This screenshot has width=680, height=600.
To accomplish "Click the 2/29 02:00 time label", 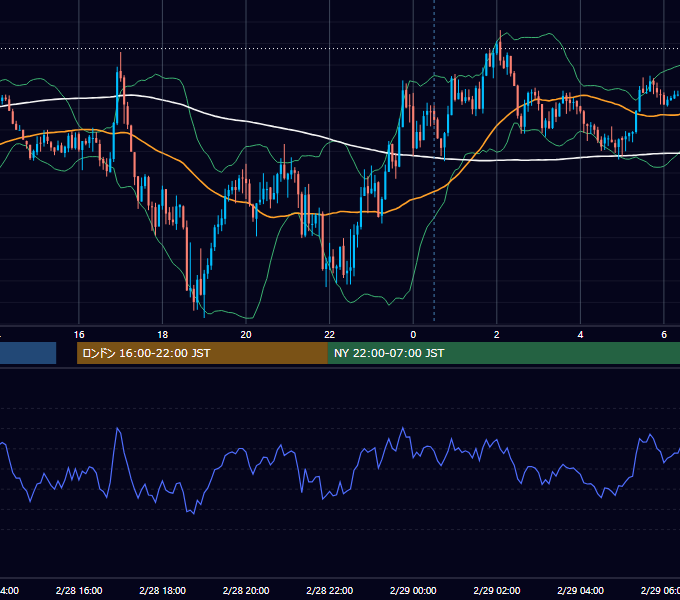I will (497, 591).
